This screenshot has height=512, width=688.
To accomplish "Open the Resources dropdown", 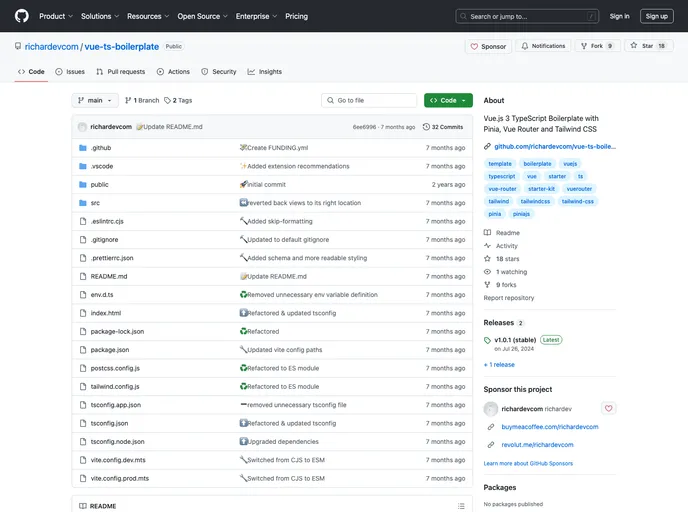I will pyautogui.click(x=148, y=16).
